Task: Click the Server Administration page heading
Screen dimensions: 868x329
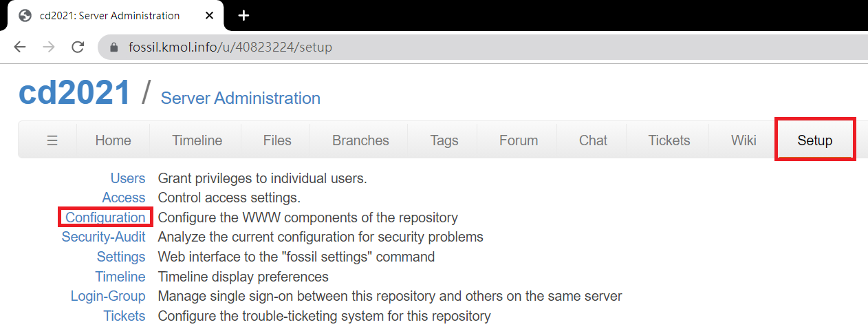Action: point(241,98)
